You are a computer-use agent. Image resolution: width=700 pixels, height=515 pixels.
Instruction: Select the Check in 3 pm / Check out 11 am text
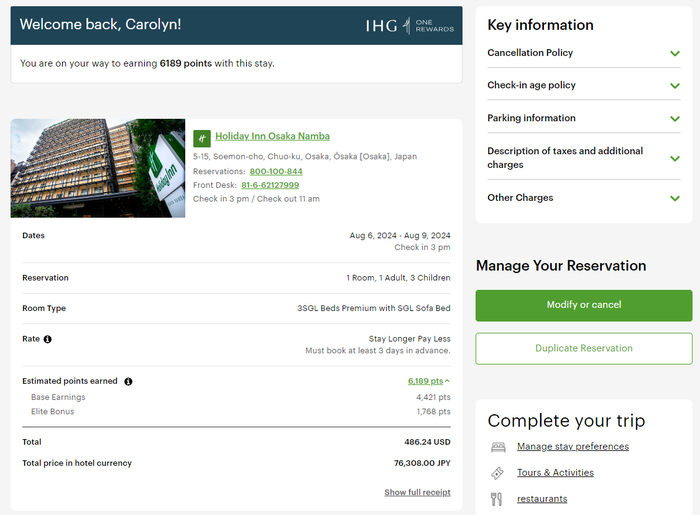pos(256,199)
